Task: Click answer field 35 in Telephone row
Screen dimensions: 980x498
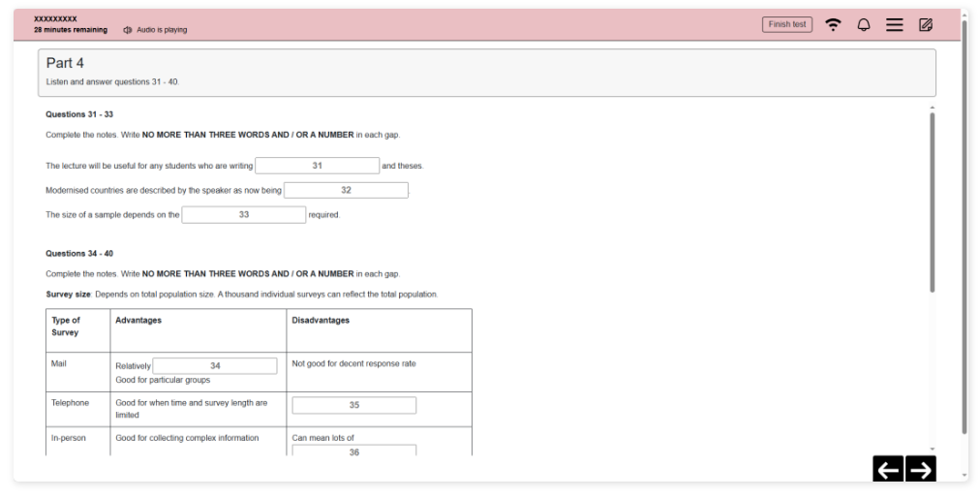Action: (x=353, y=405)
